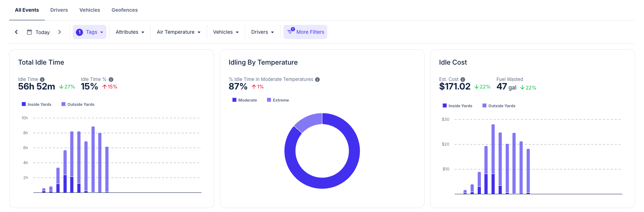Toggle the Moderate legend in Idling By Temperature

coord(245,100)
